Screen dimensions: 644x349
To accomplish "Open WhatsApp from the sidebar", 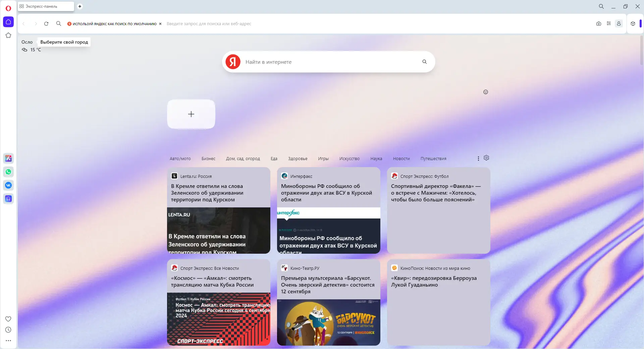I will pos(8,172).
